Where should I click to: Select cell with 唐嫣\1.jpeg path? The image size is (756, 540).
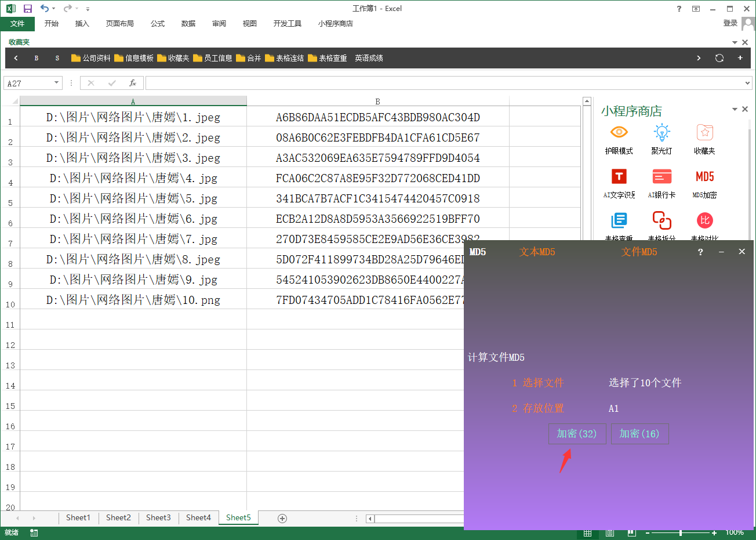point(133,117)
